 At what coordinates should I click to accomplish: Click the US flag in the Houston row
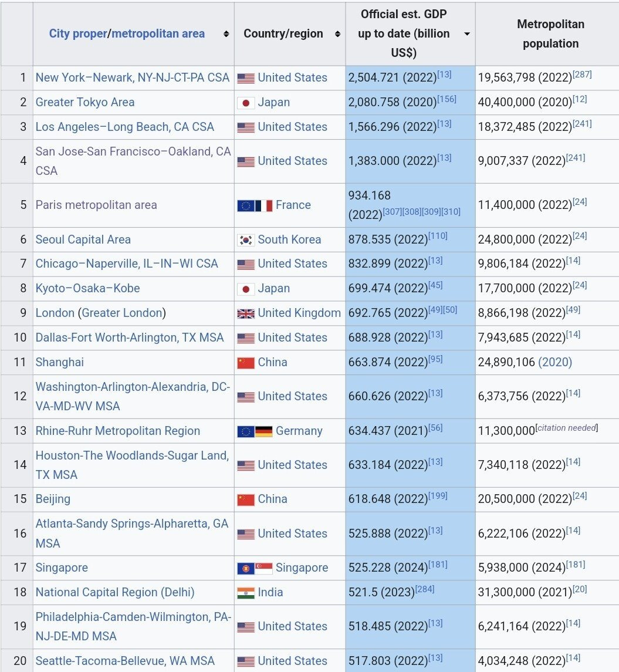pos(246,465)
